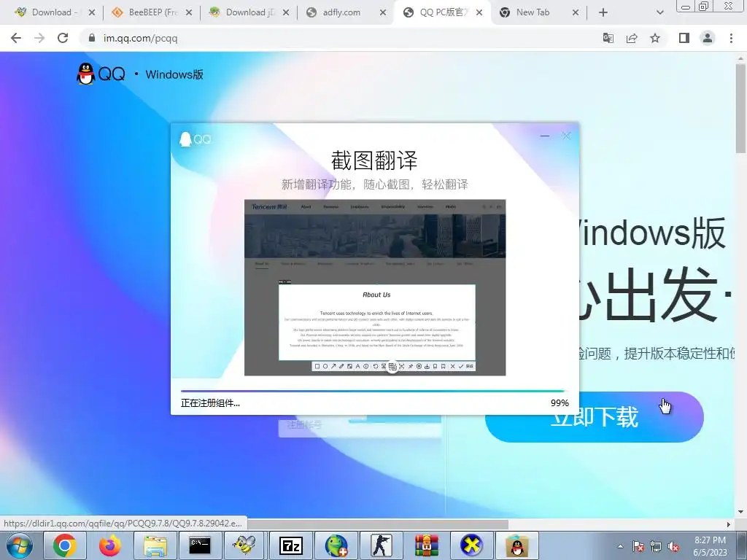Screen dimensions: 747x560
Task: Open the Windows Start menu
Action: 20,545
